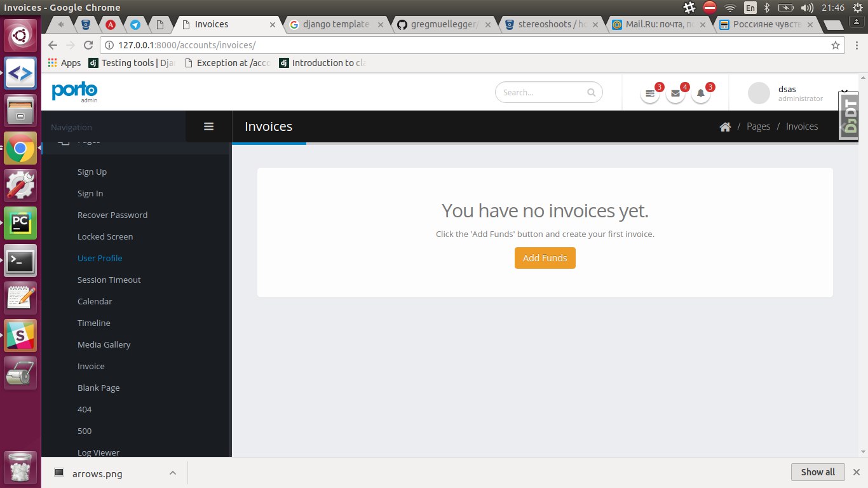
Task: Open the tasks list icon with badge
Action: (649, 93)
